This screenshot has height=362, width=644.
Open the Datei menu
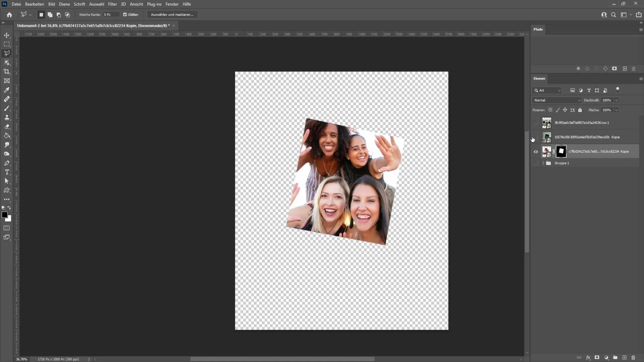(x=16, y=4)
